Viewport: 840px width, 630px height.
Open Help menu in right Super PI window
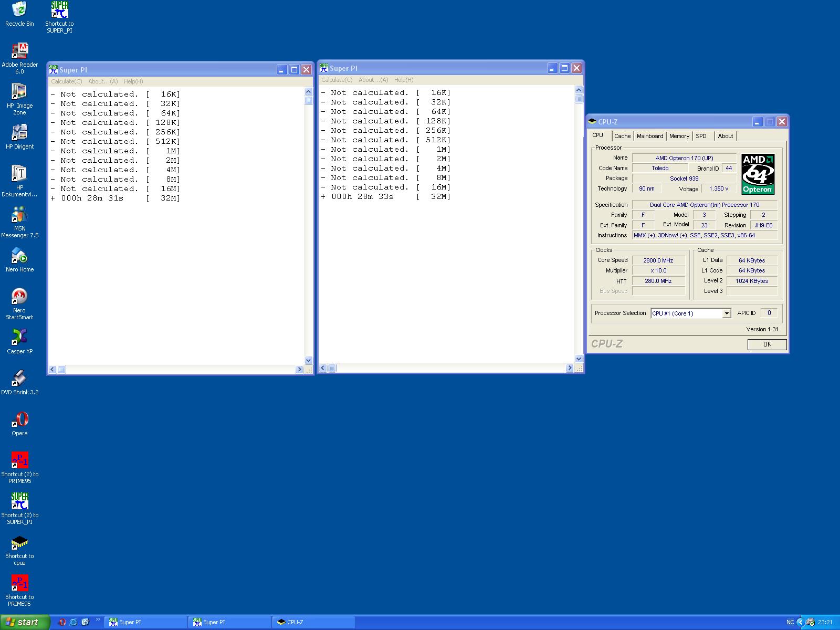404,80
